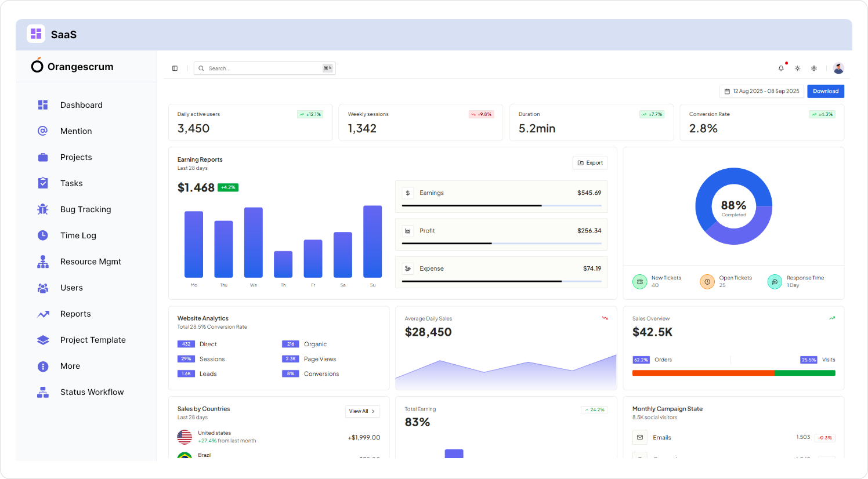
Task: Click Weekly sessions -9.8% badge
Action: [481, 114]
